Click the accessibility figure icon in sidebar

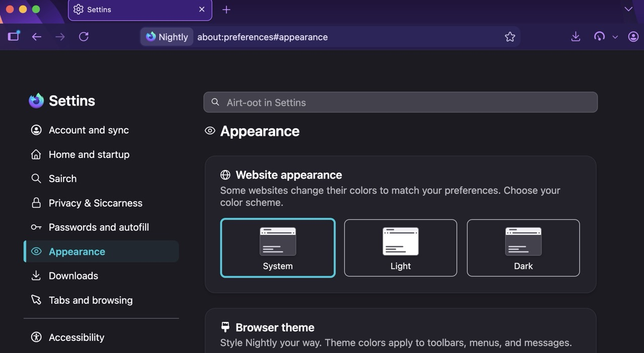pos(36,337)
